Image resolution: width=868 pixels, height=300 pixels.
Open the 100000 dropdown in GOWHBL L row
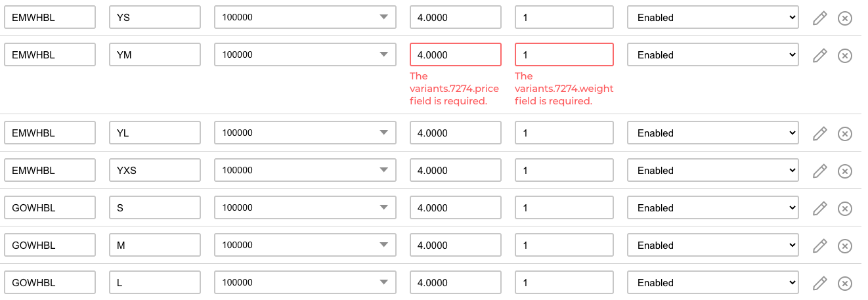tap(305, 283)
